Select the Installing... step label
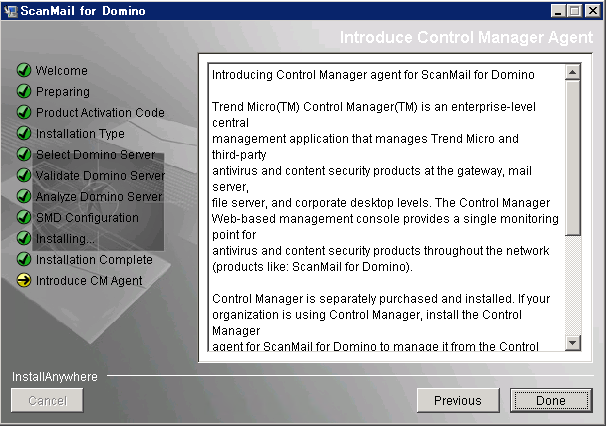Viewport: 608px width, 427px height. coord(66,239)
